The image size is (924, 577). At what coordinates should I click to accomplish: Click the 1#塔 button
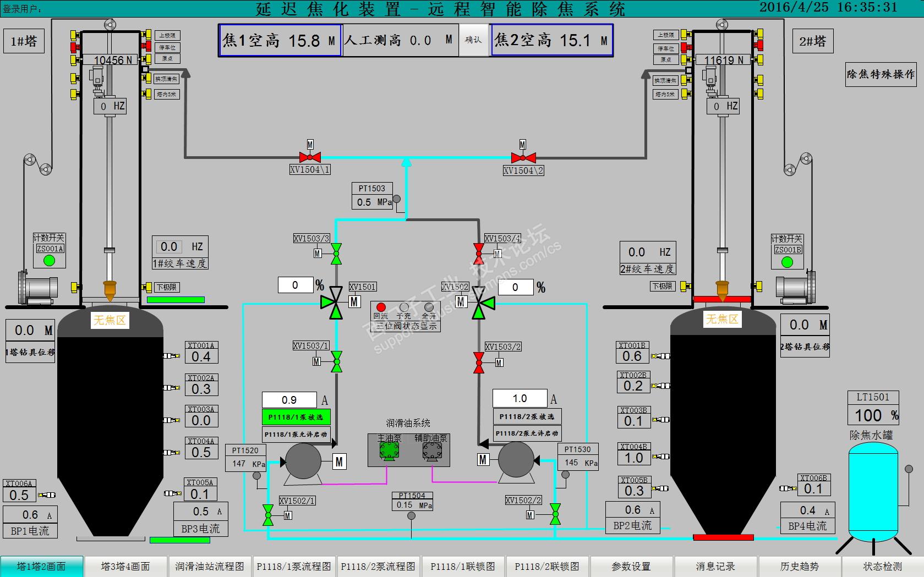pos(24,41)
